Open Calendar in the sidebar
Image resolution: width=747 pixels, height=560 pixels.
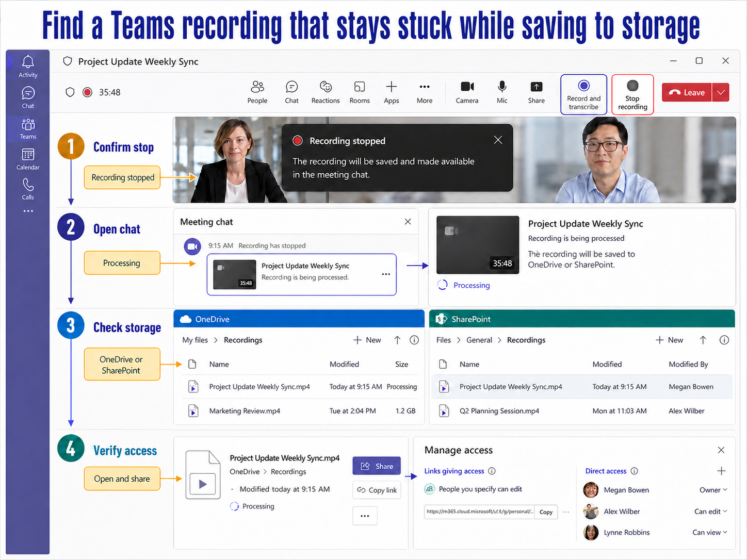pos(28,159)
